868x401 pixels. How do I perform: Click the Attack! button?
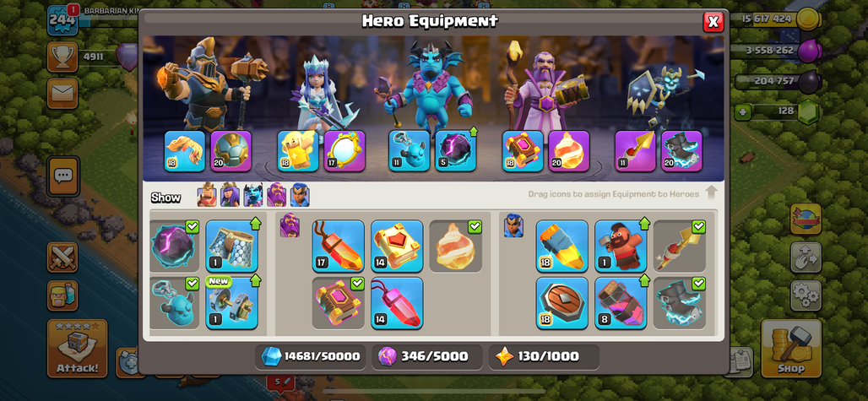77,349
